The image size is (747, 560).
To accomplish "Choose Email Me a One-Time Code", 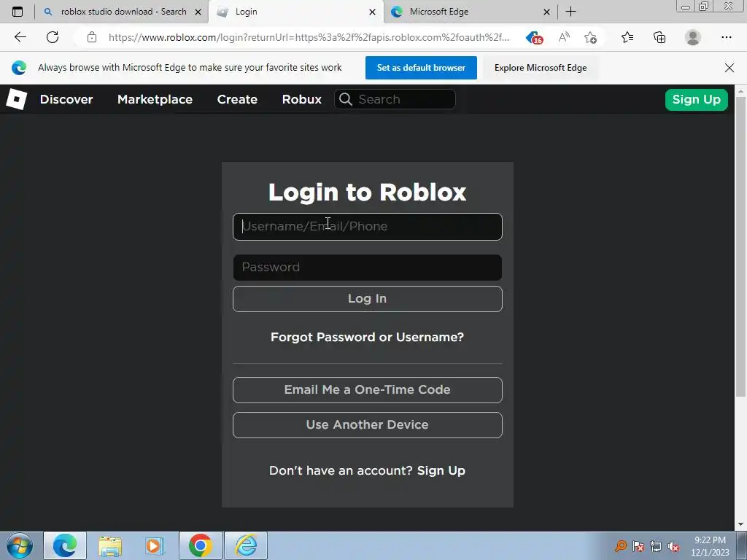I will (x=368, y=389).
